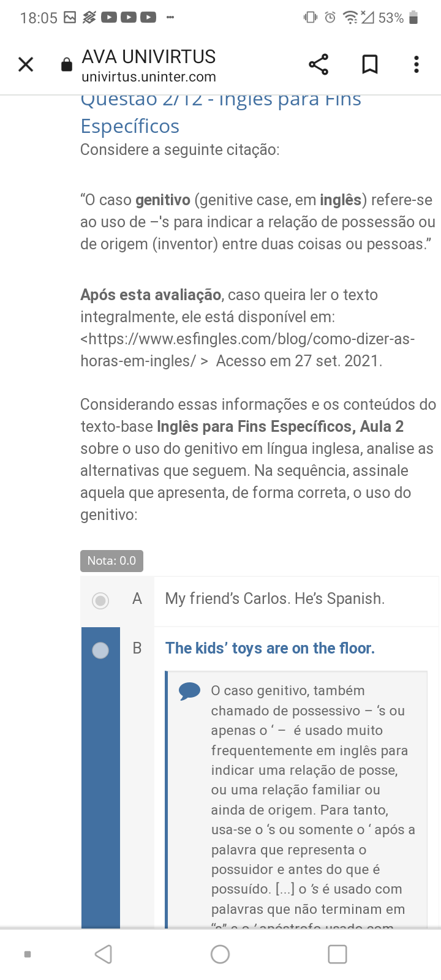Viewport: 441px width, 980px height.
Task: Select radio button for option B
Action: pyautogui.click(x=100, y=650)
